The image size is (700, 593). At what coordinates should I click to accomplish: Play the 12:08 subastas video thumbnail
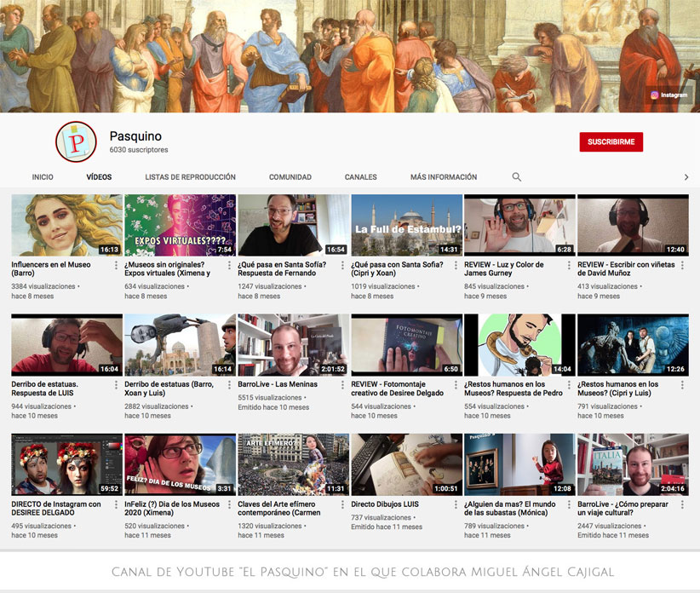(519, 464)
